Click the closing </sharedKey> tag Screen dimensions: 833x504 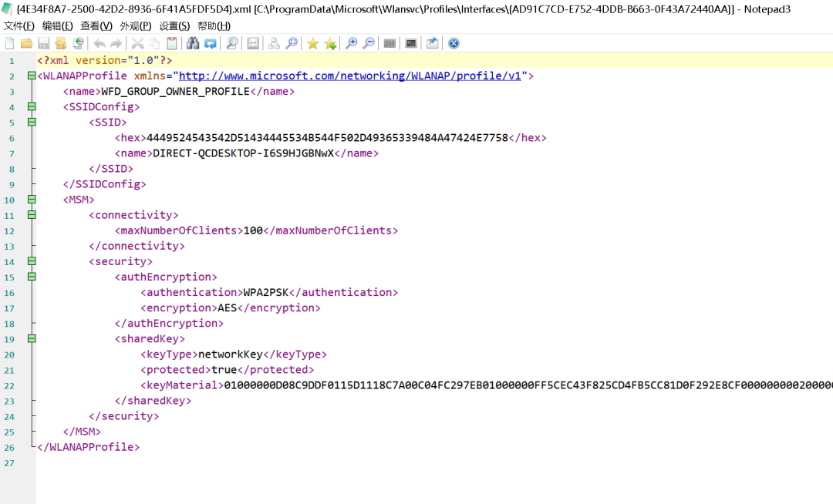click(x=153, y=401)
